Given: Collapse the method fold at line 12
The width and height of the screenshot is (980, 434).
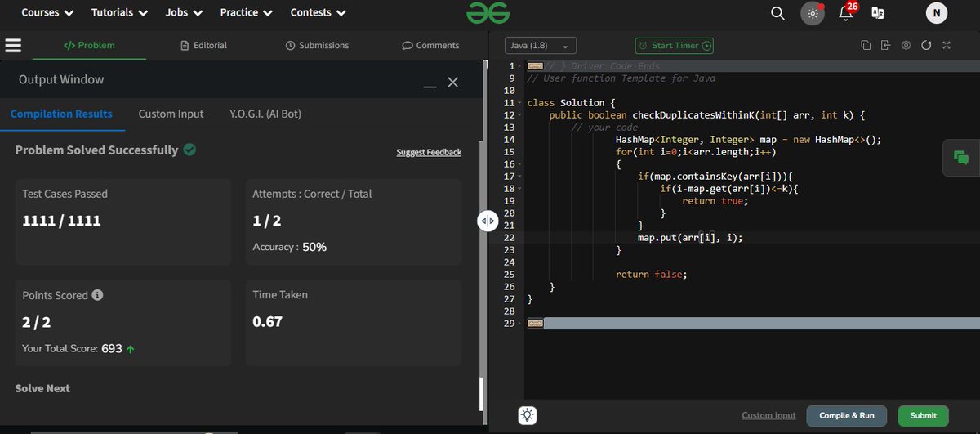Looking at the screenshot, I should point(519,115).
